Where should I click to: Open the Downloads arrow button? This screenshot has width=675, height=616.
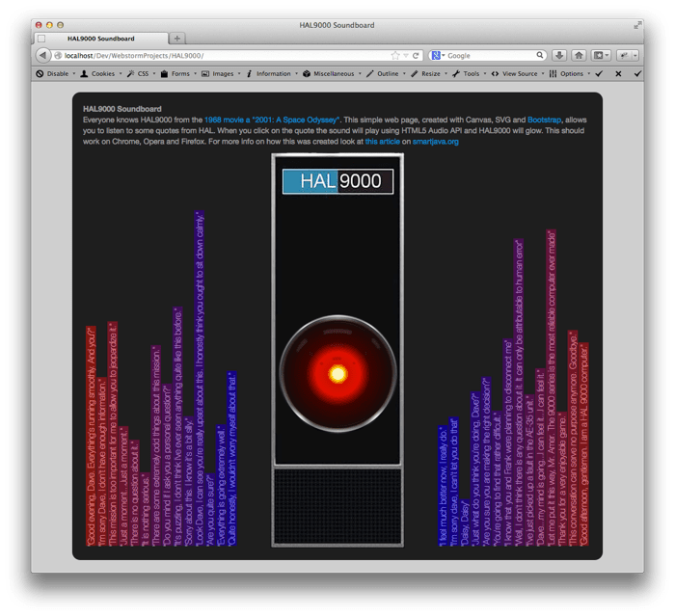pyautogui.click(x=559, y=55)
